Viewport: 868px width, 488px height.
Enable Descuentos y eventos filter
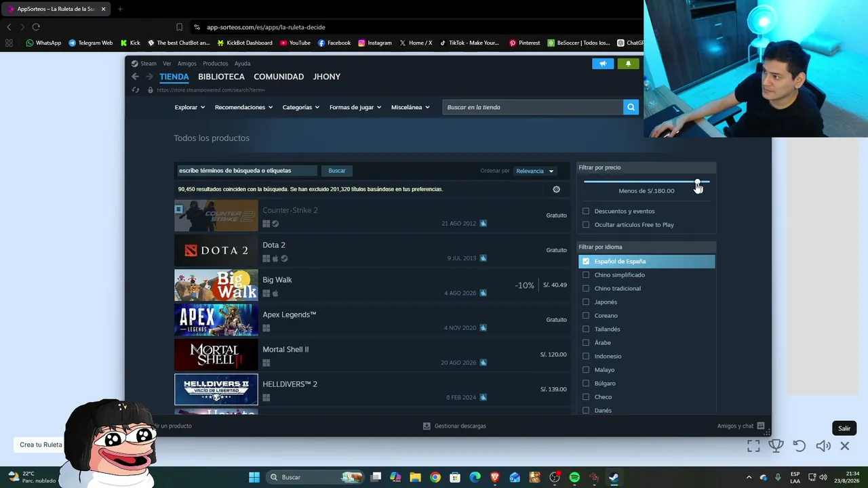point(586,211)
